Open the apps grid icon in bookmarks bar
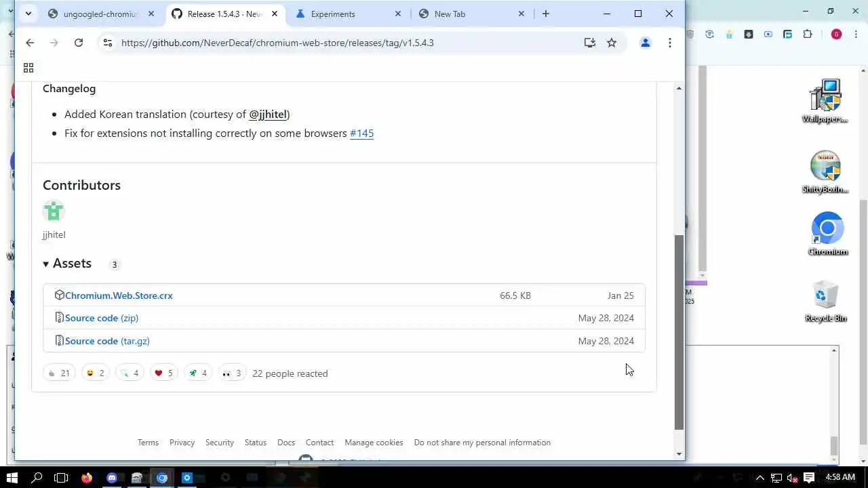This screenshot has width=868, height=488. coord(28,68)
